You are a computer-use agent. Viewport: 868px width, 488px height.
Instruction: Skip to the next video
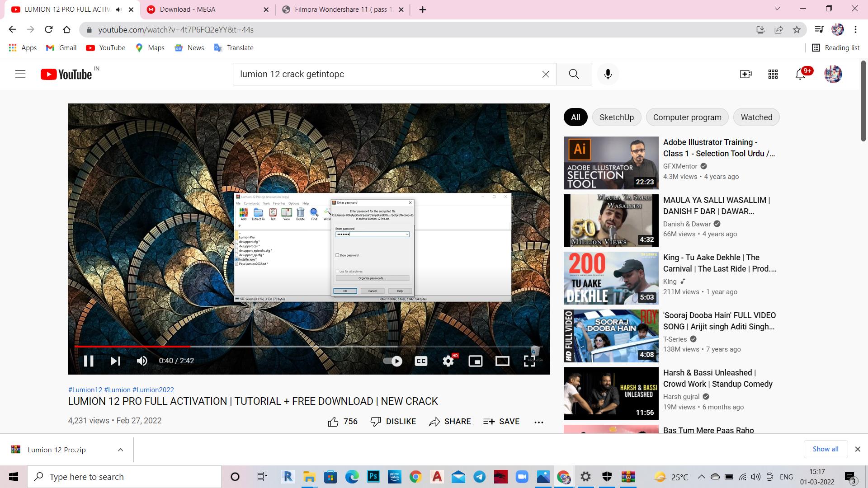click(x=115, y=361)
